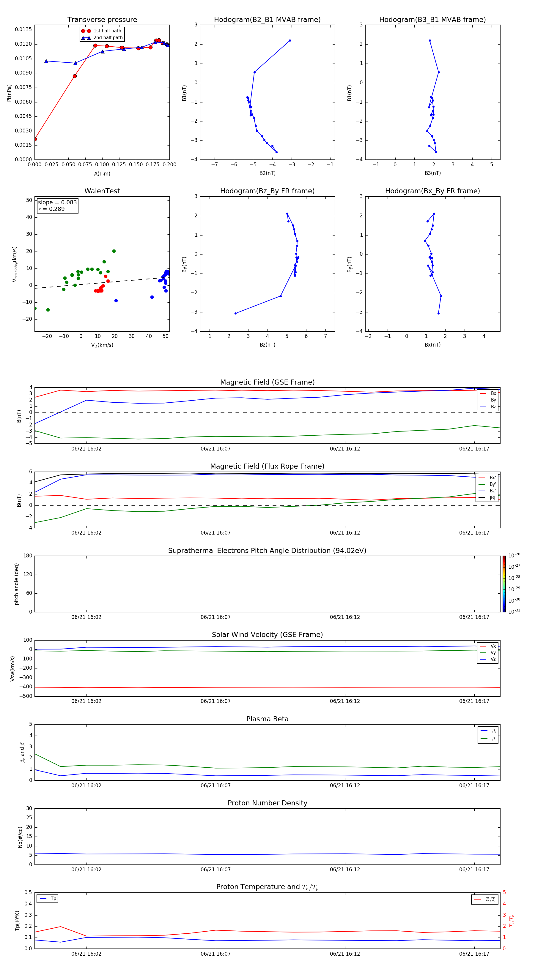Image resolution: width=535 pixels, height=980 pixels.
Task: Click the "Hodogram(Bz_By FR frame)" title
Action: tap(267, 191)
